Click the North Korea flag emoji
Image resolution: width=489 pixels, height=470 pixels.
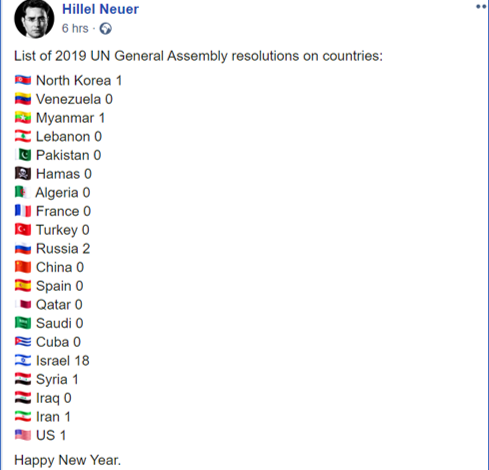tap(23, 80)
